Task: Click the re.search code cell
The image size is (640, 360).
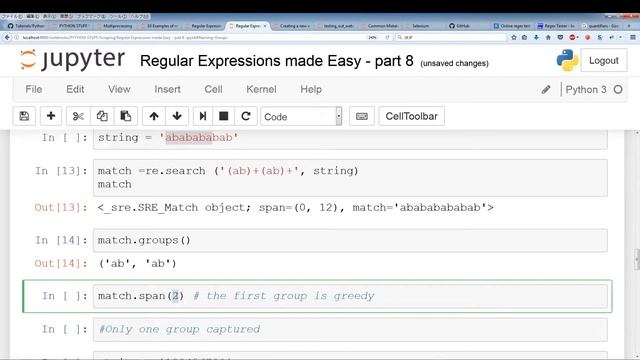Action: pyautogui.click(x=350, y=178)
